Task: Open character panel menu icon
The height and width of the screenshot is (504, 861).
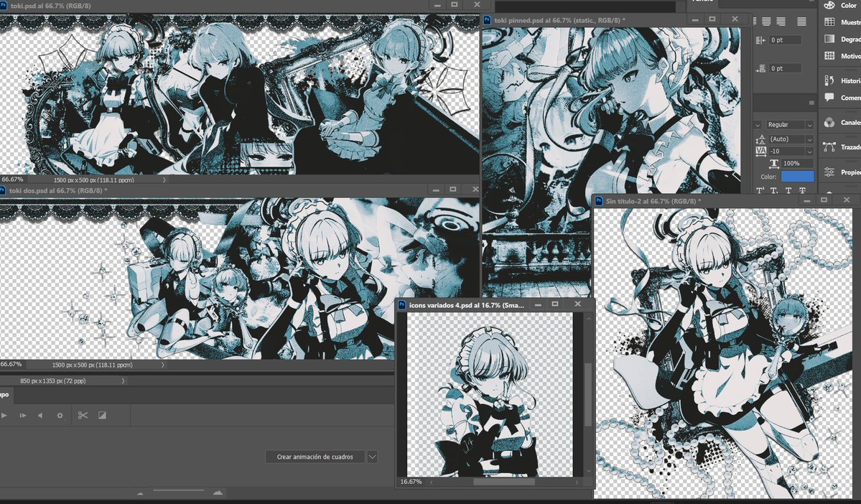Action: pyautogui.click(x=811, y=103)
